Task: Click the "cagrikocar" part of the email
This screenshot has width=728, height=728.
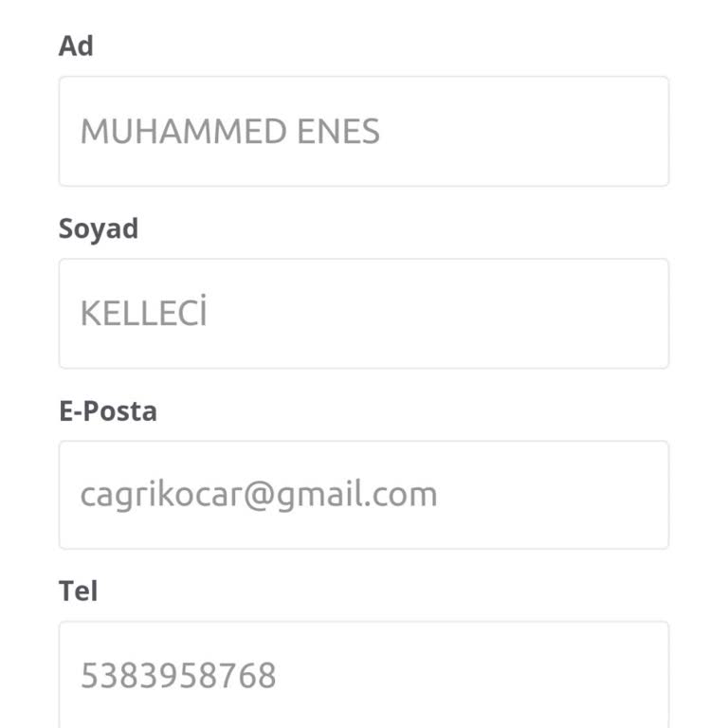Action: (x=161, y=495)
